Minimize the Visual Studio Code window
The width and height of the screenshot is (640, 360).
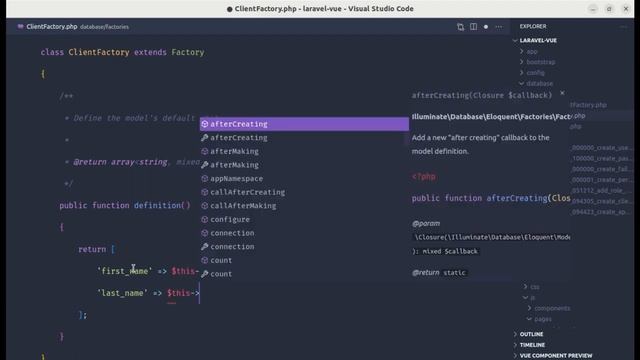click(x=593, y=9)
